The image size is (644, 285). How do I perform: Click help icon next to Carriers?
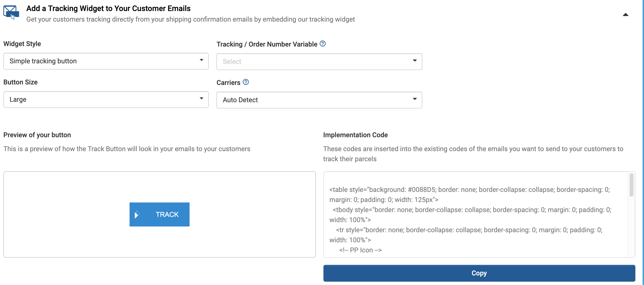245,82
